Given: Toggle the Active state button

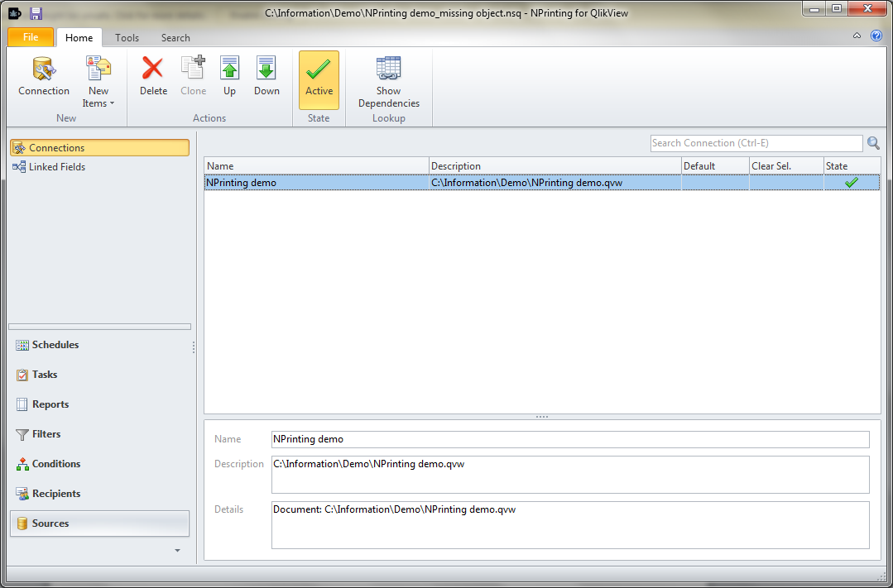Looking at the screenshot, I should pyautogui.click(x=319, y=79).
